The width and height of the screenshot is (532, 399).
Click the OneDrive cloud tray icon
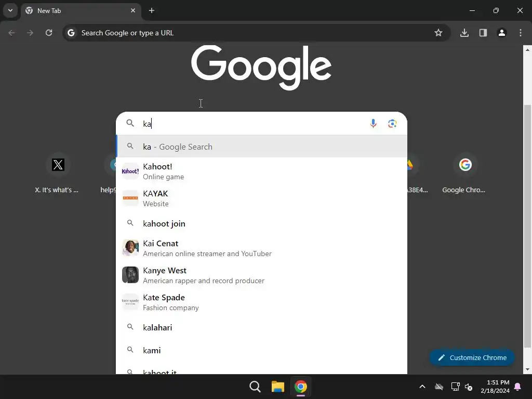click(x=438, y=387)
